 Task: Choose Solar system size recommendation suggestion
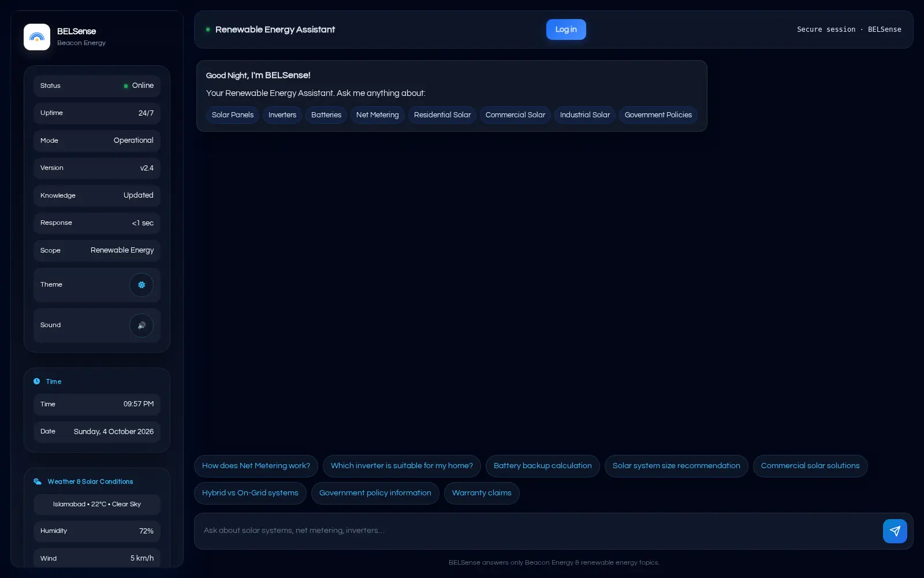(676, 466)
